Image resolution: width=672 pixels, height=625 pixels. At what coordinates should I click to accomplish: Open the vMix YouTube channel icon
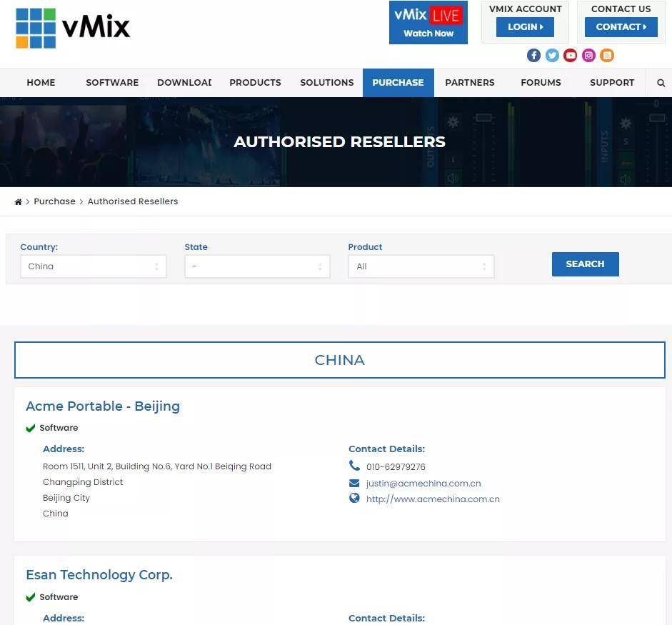point(571,55)
